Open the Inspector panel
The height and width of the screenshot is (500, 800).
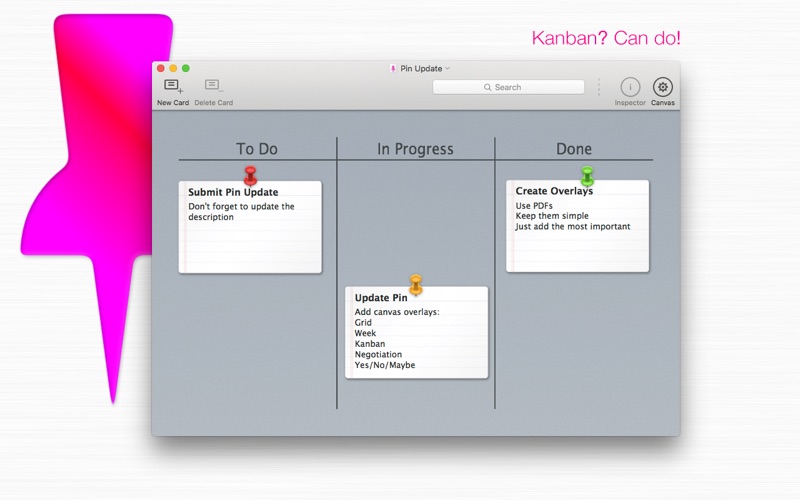point(630,87)
